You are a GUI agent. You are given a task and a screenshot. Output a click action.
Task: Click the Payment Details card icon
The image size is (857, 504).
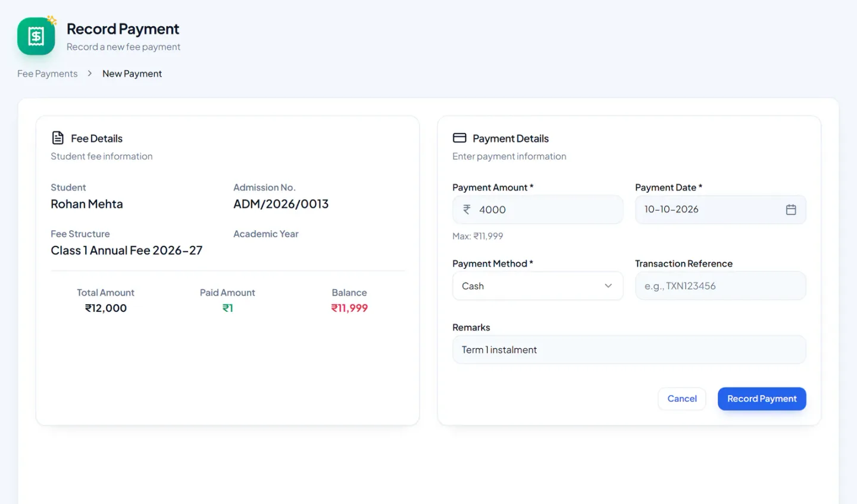459,138
